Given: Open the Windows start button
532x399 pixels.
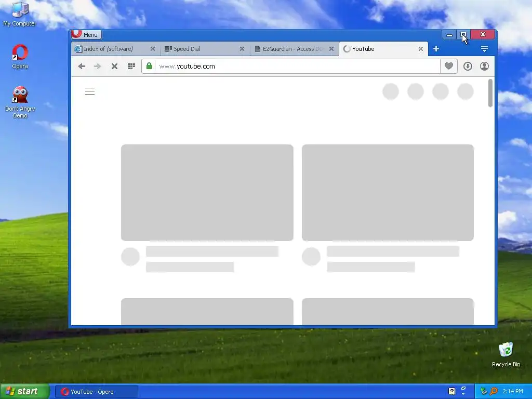Looking at the screenshot, I should click(25, 392).
